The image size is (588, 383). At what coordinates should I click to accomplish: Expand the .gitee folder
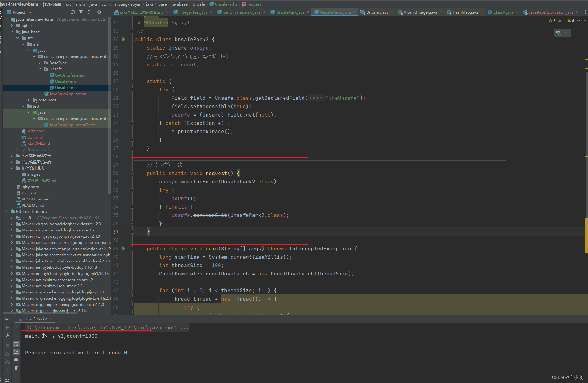(12, 26)
